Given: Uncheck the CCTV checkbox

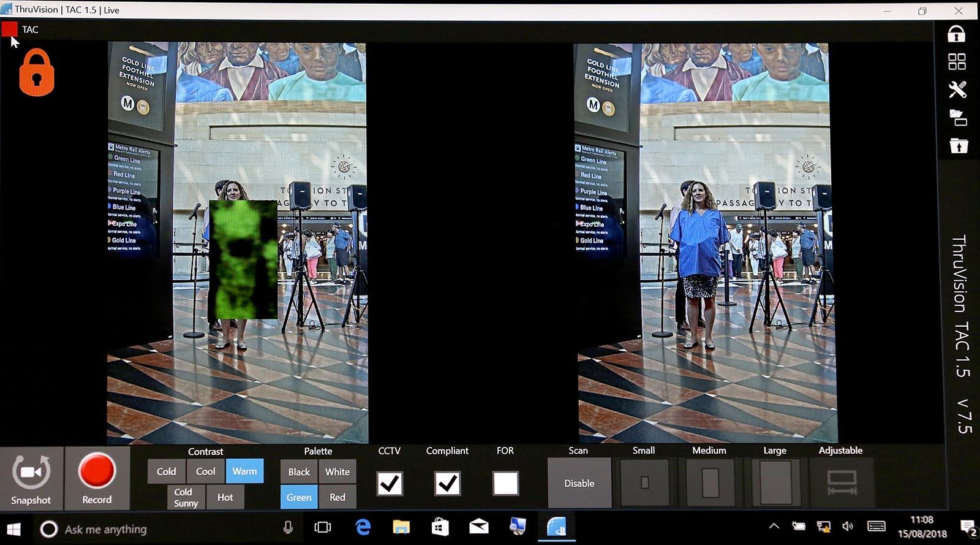Looking at the screenshot, I should pyautogui.click(x=390, y=483).
